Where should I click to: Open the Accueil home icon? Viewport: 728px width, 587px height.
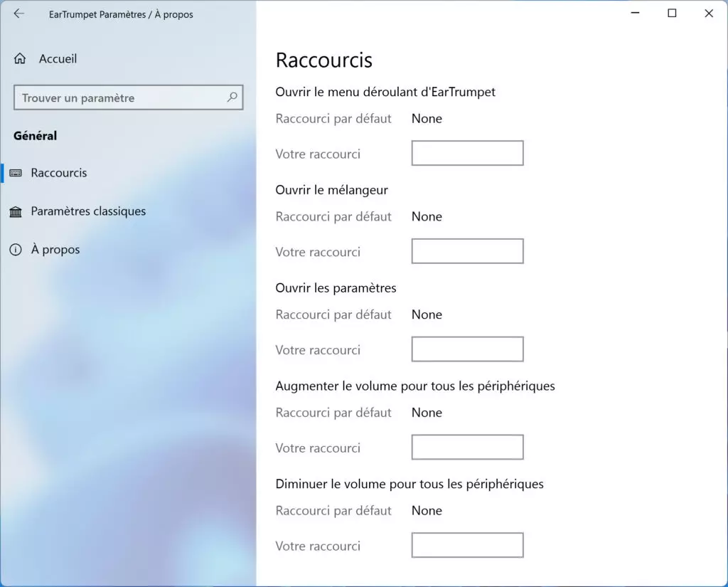(20, 58)
